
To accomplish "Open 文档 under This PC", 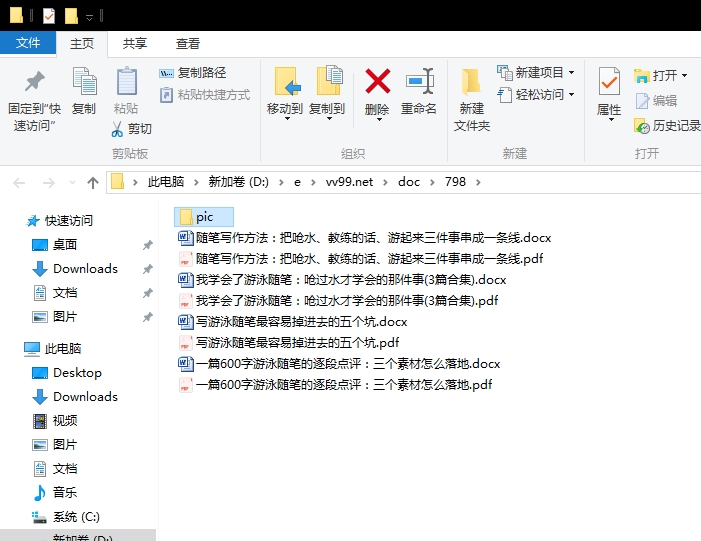I will (x=55, y=469).
